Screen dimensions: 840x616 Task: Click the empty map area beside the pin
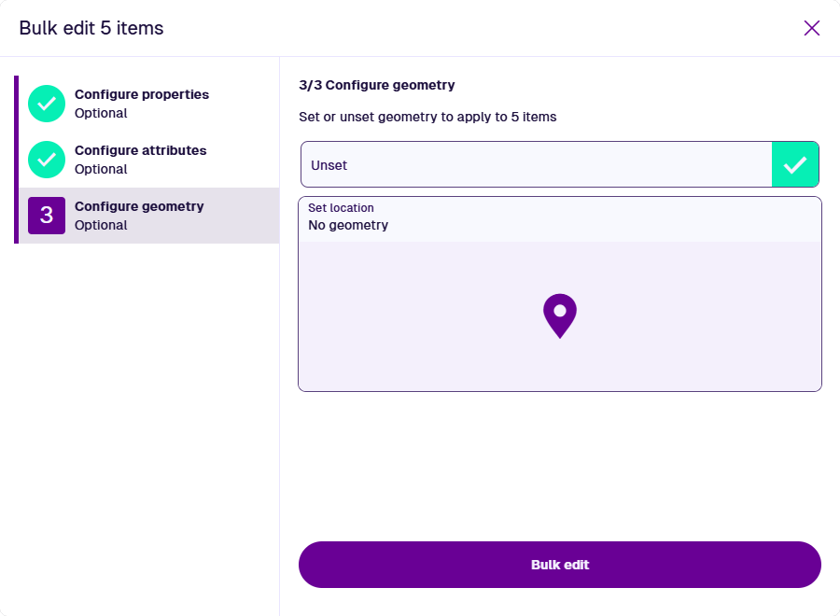click(420, 317)
